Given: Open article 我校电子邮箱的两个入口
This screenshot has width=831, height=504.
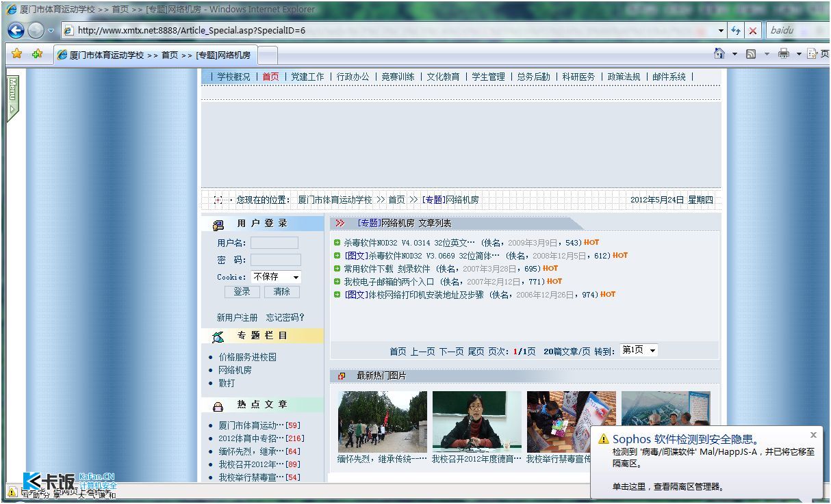Looking at the screenshot, I should [x=389, y=282].
